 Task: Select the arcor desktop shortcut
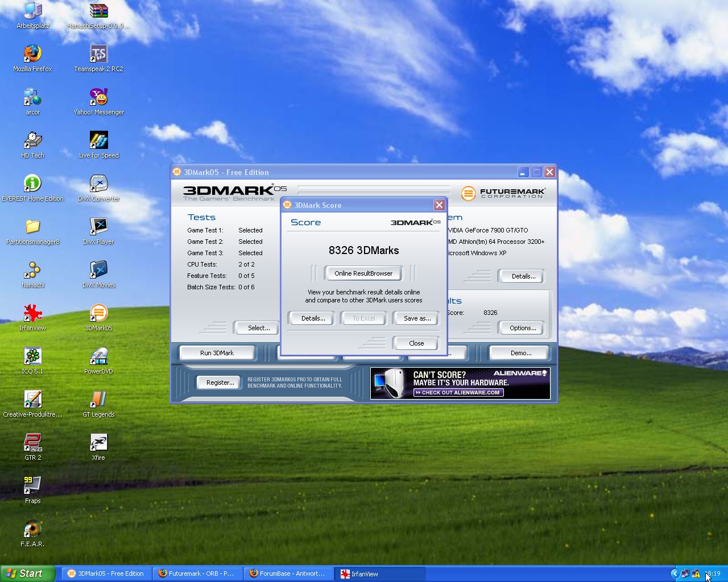(32, 102)
